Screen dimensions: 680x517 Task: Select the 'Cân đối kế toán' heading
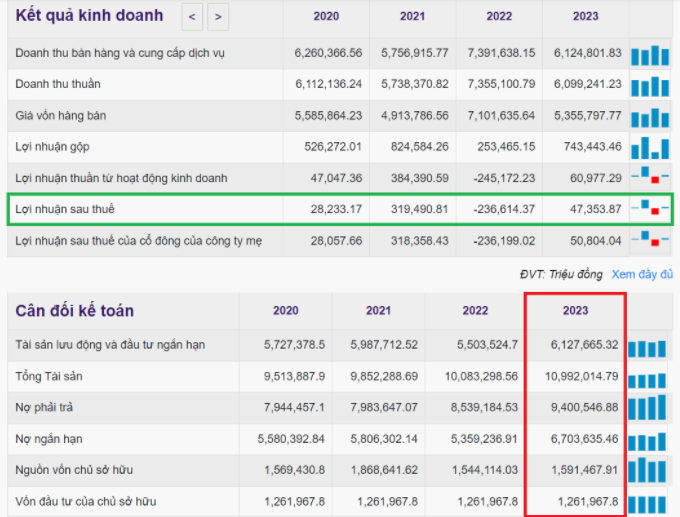(x=75, y=311)
